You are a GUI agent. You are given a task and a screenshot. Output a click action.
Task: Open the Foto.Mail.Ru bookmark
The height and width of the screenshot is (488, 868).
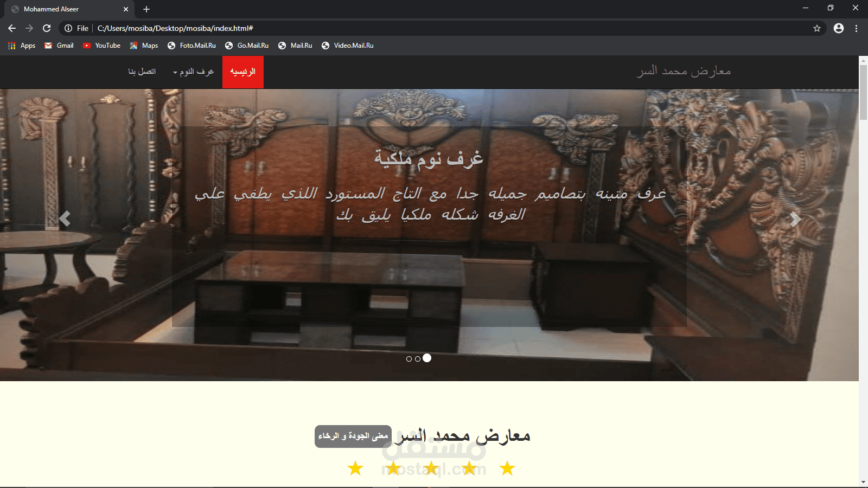pos(192,46)
